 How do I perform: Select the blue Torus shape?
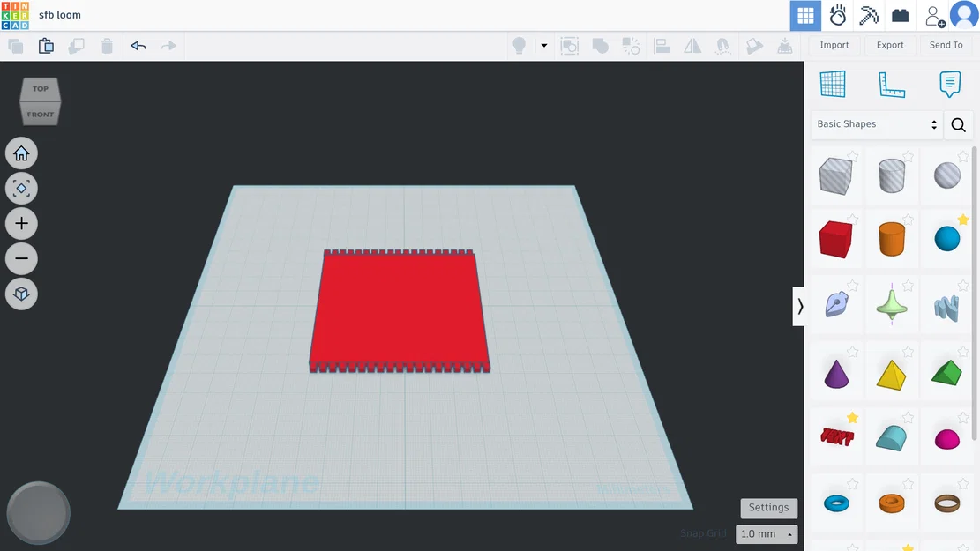(x=836, y=503)
